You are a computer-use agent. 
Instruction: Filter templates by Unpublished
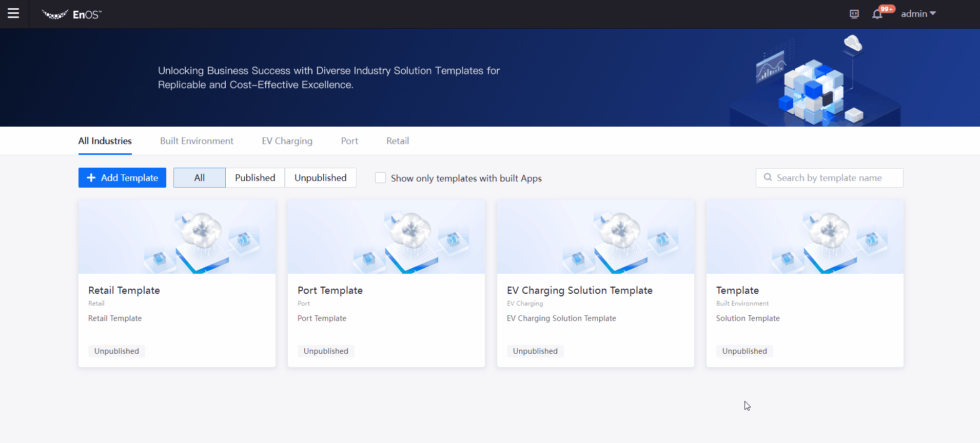coord(320,178)
